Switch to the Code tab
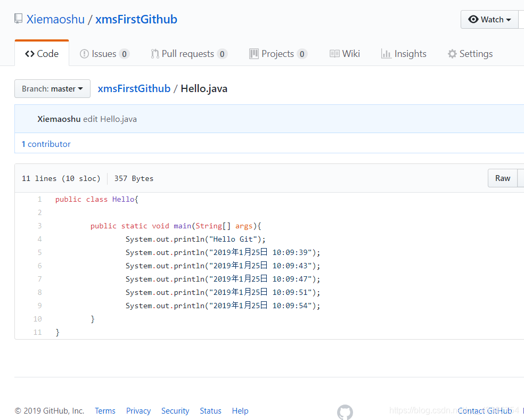This screenshot has width=524, height=420. click(x=42, y=53)
